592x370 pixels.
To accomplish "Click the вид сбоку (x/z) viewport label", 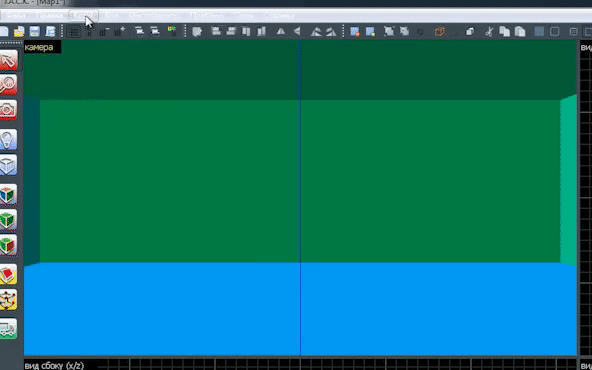I will 54,365.
